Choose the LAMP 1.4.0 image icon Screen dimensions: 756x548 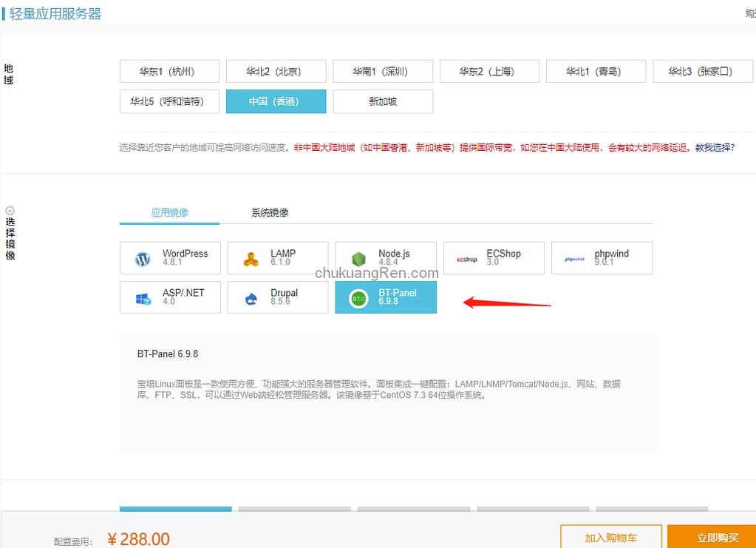click(278, 257)
